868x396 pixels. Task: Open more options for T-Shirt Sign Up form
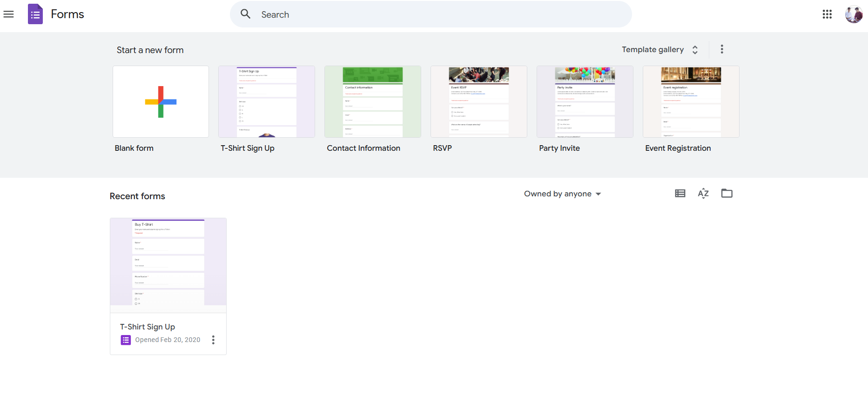[213, 340]
